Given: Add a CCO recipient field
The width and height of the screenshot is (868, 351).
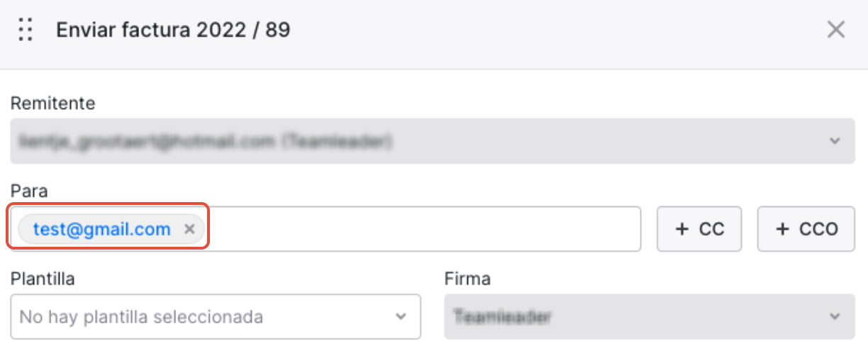Looking at the screenshot, I should coord(806,229).
